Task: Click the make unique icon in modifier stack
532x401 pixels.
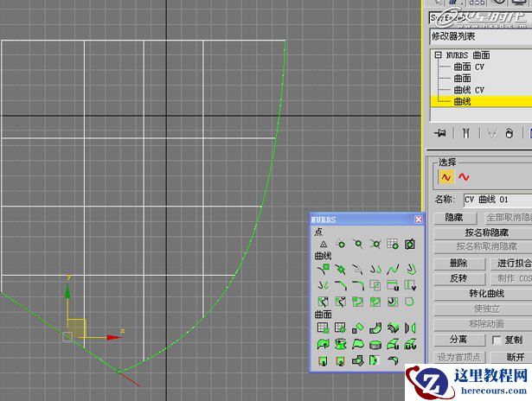Action: pos(492,133)
